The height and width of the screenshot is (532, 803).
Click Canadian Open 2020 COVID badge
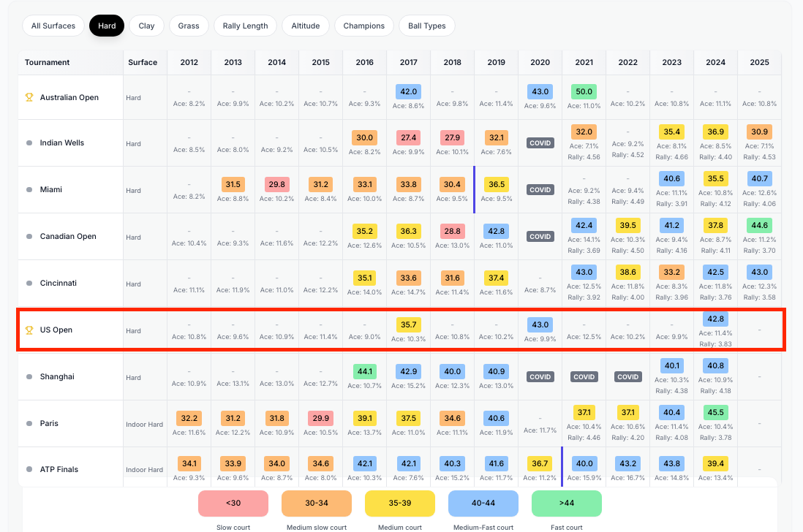click(x=540, y=237)
